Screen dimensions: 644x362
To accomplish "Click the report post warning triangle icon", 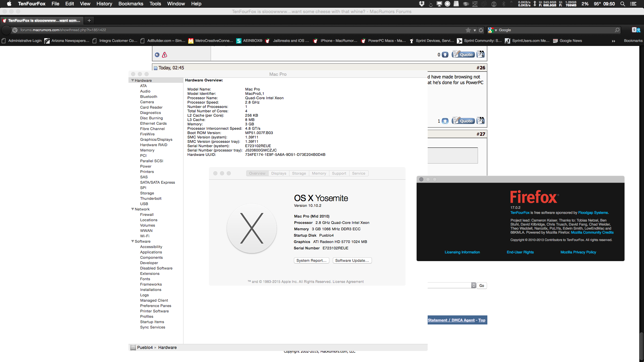I will 164,55.
